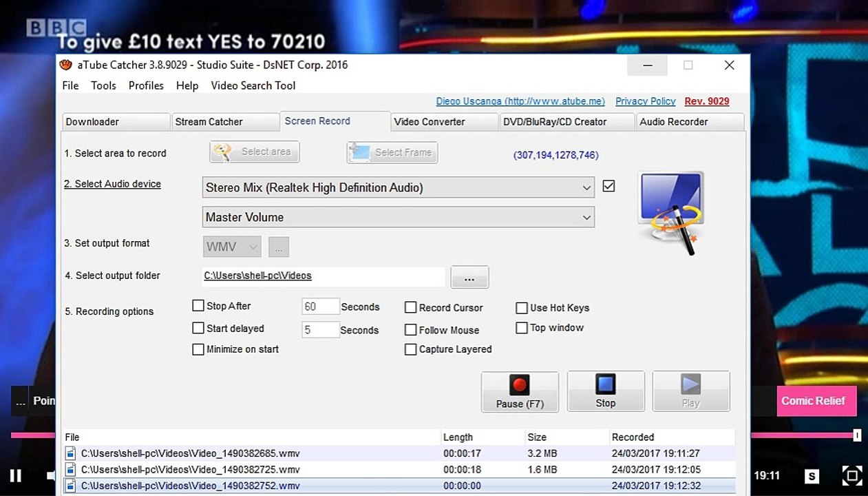
Task: Click the format settings ellipsis button
Action: pos(279,246)
